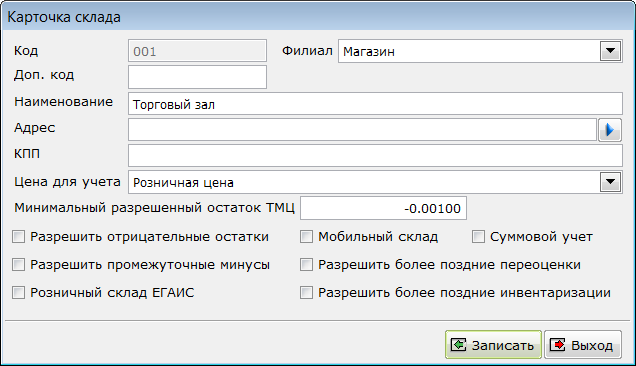Click the Выход exit button
This screenshot has width=636, height=366.
pos(582,344)
